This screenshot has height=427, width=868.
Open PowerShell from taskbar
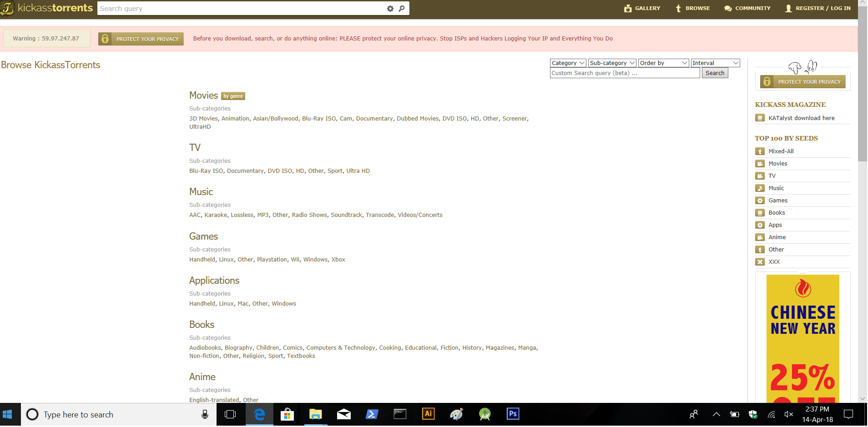(372, 415)
